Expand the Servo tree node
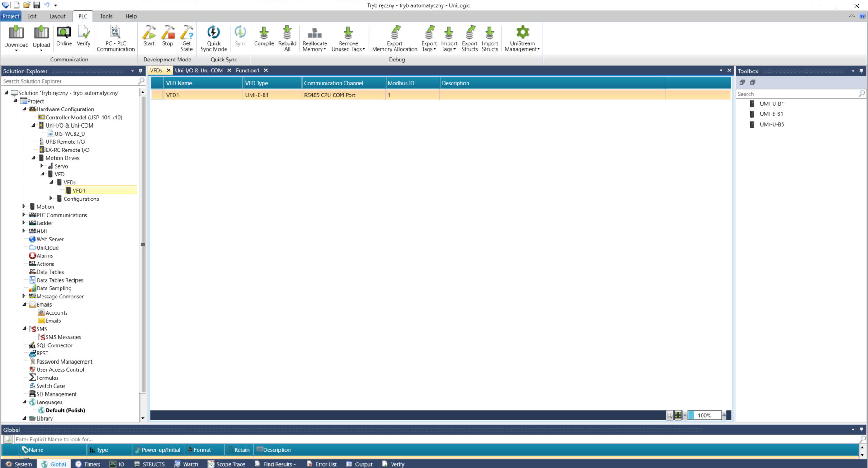This screenshot has height=468, width=868. (x=42, y=166)
